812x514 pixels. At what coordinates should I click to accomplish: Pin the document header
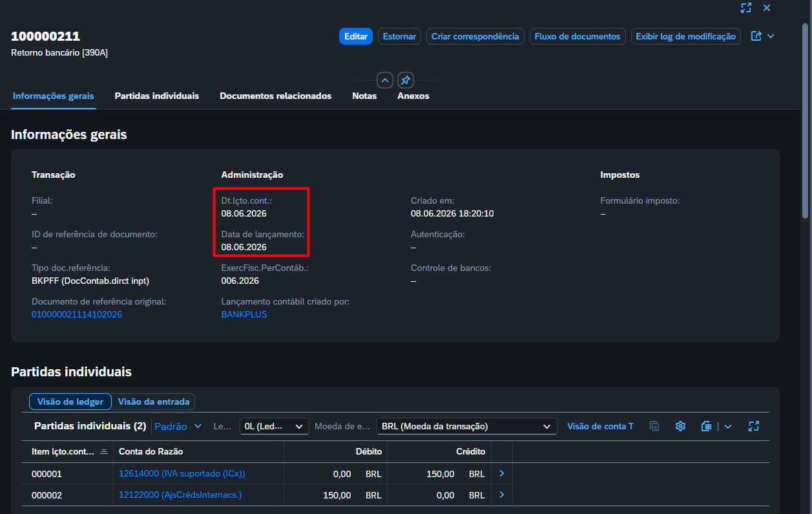coord(406,80)
